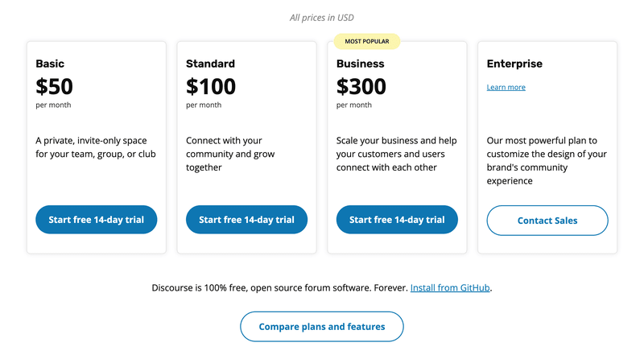This screenshot has height=359, width=644.
Task: Click the Enterprise plan description text
Action: tap(547, 161)
